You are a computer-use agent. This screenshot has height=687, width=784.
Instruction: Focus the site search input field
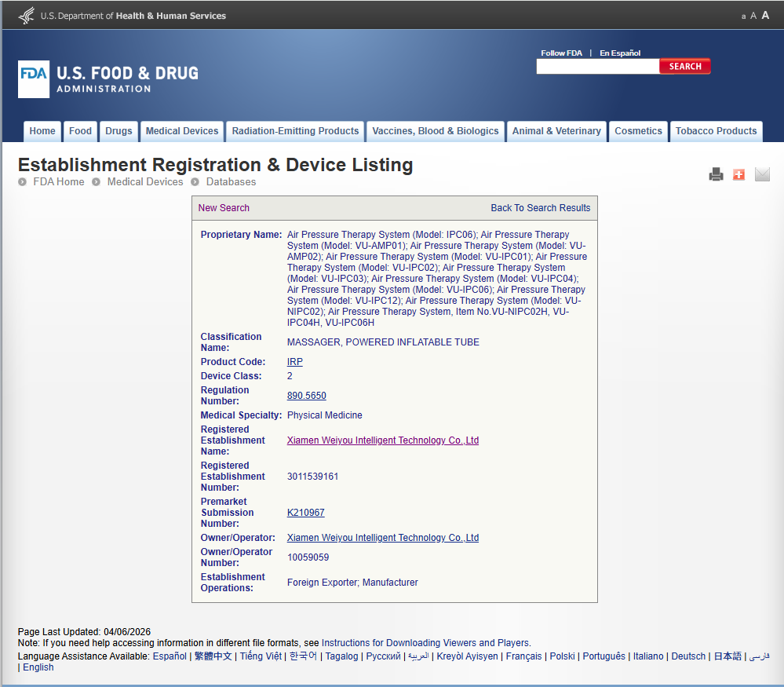coord(598,67)
